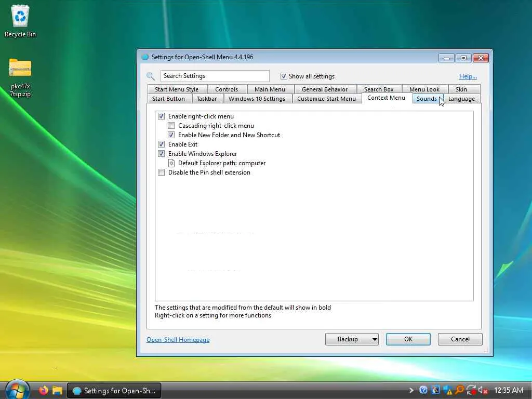Switch to the Start Menu Style tab
532x399 pixels.
coord(177,89)
